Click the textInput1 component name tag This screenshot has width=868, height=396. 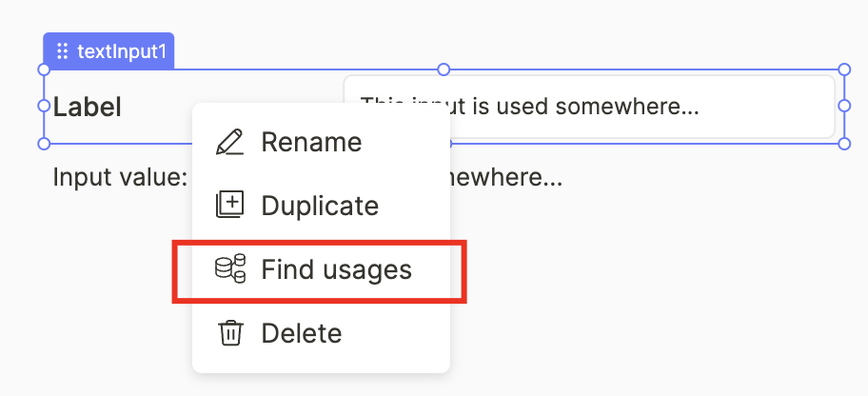click(x=121, y=51)
